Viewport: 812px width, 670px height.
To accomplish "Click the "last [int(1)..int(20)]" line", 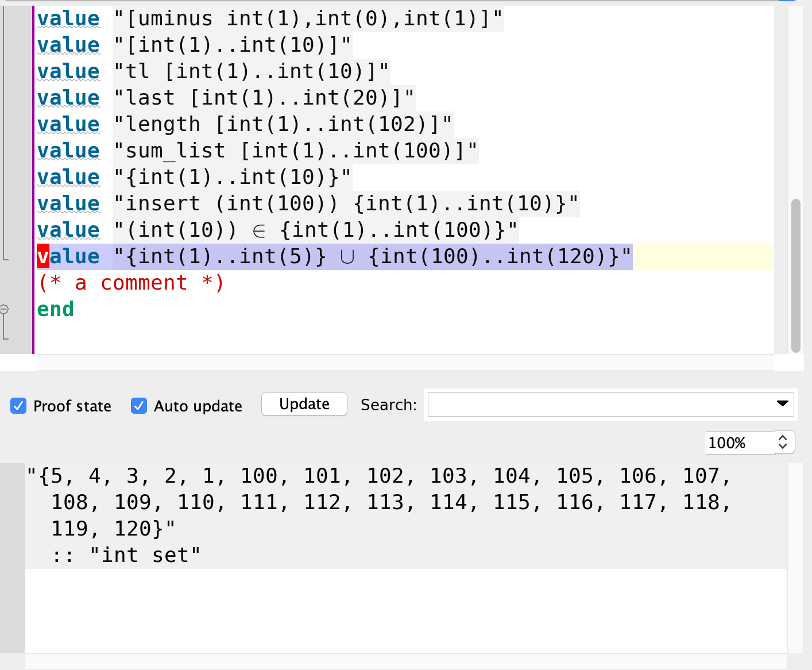I will 226,98.
